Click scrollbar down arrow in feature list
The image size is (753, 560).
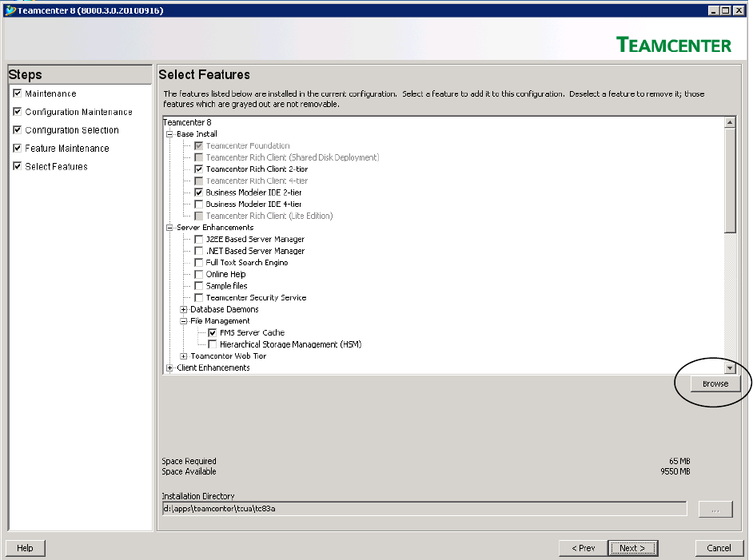pyautogui.click(x=730, y=368)
